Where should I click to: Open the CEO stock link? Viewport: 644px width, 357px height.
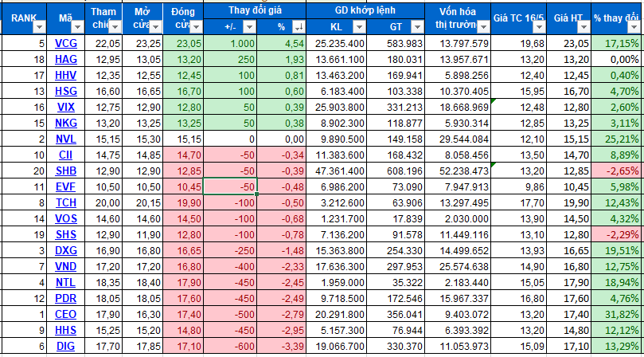tap(66, 315)
